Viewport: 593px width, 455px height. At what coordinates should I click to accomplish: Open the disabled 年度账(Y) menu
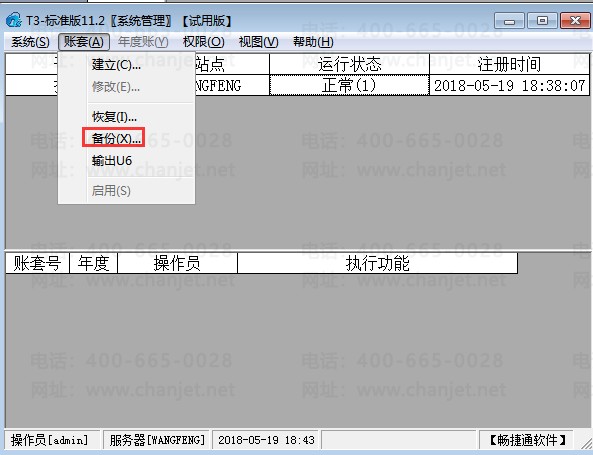tap(143, 42)
